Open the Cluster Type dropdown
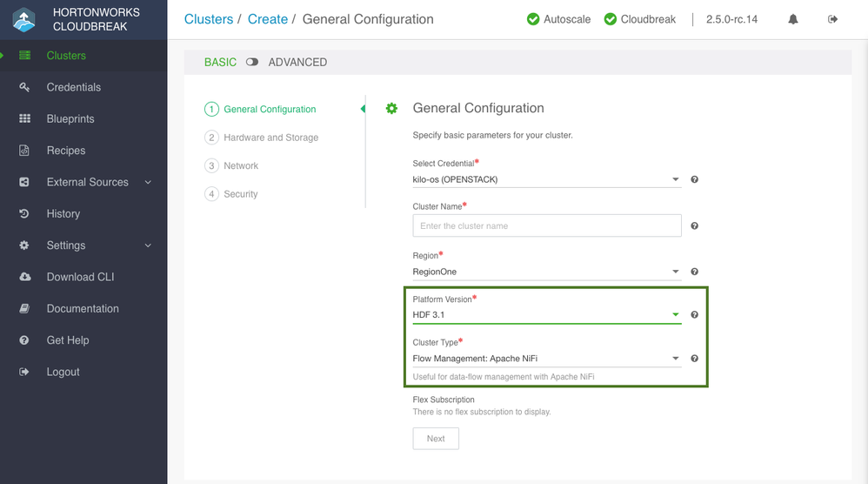Screen dimensions: 868x484 pyautogui.click(x=546, y=358)
